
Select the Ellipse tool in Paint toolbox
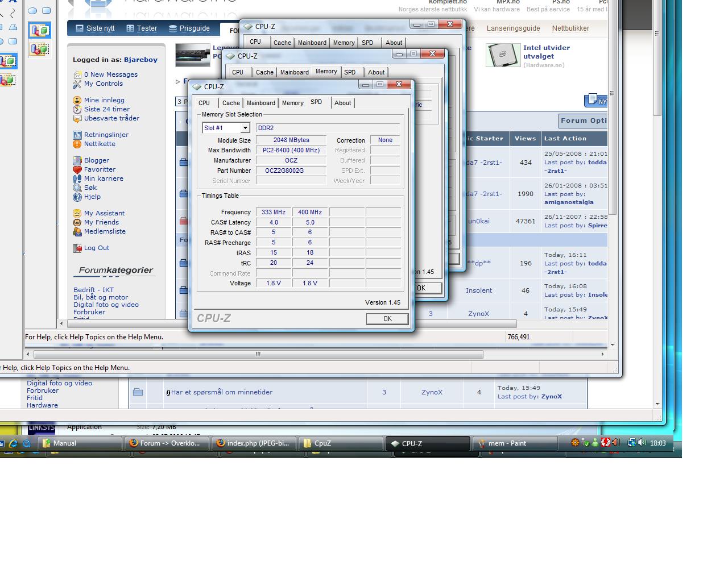(32, 11)
